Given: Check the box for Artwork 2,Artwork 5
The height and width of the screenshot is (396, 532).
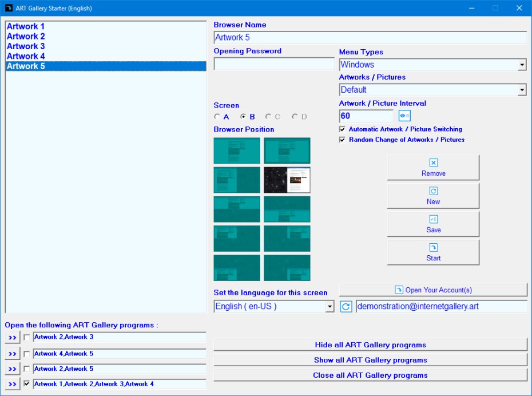Looking at the screenshot, I should [27, 369].
